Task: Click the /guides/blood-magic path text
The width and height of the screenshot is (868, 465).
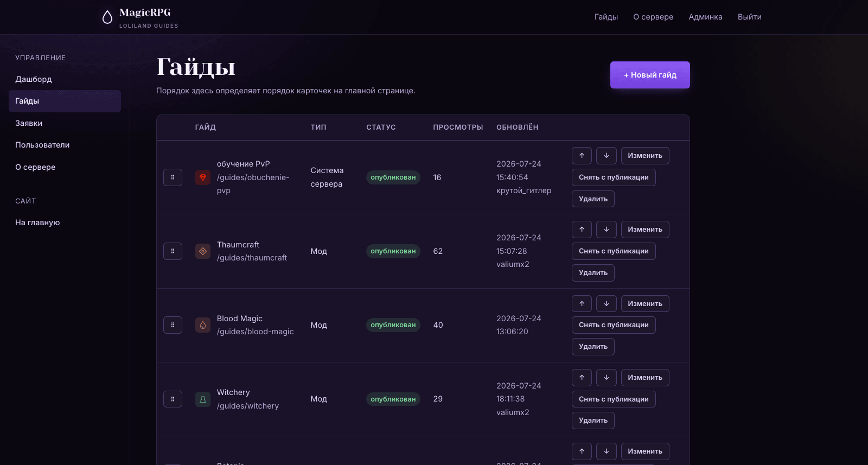Action: tap(255, 332)
